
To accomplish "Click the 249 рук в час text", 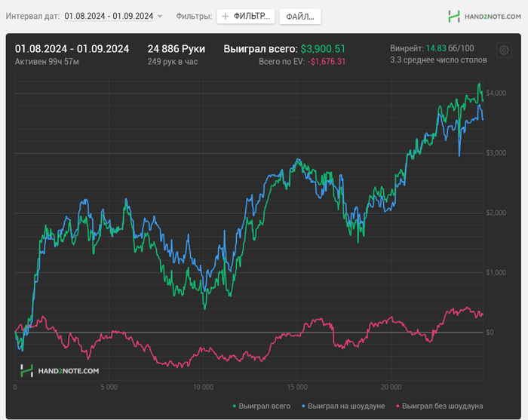I will 173,62.
